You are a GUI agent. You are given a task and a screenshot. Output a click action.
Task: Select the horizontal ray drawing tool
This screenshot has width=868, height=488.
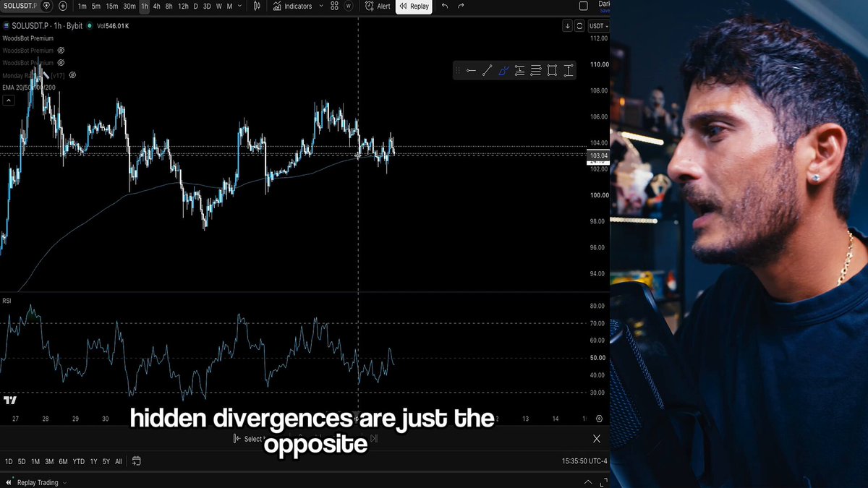[471, 70]
